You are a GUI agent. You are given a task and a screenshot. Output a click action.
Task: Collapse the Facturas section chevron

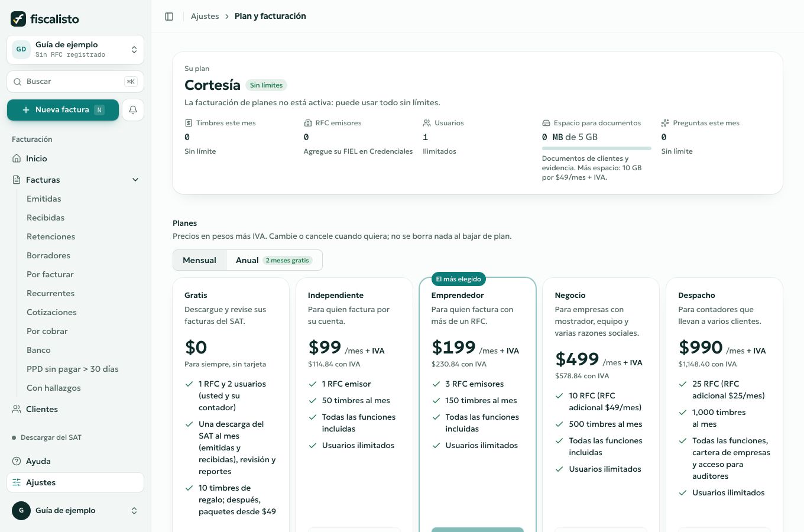coord(135,180)
